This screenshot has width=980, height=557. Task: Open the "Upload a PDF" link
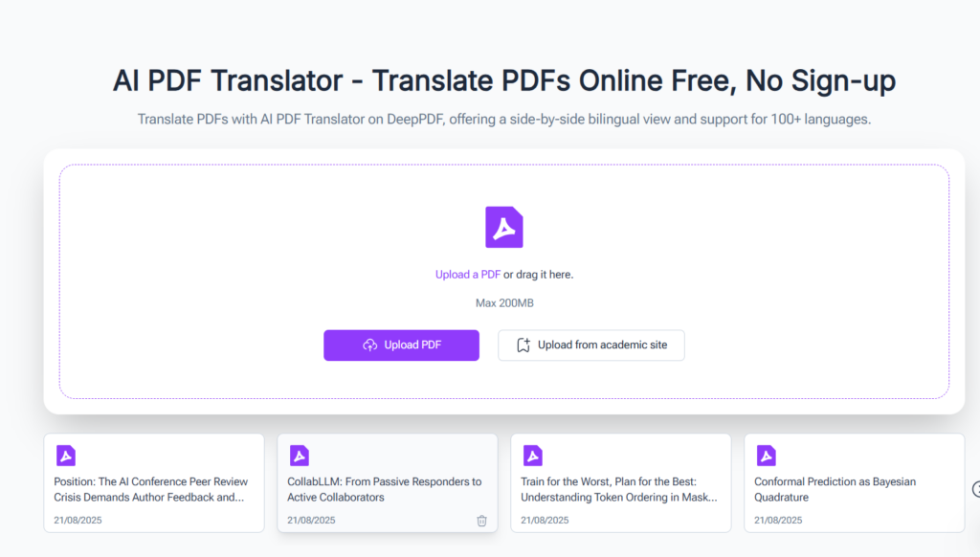467,274
